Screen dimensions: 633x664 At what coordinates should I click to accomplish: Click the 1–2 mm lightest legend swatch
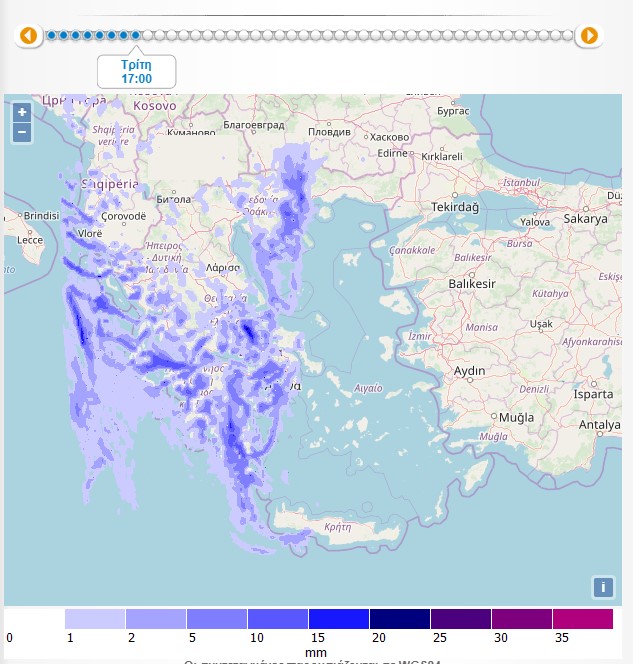95,619
